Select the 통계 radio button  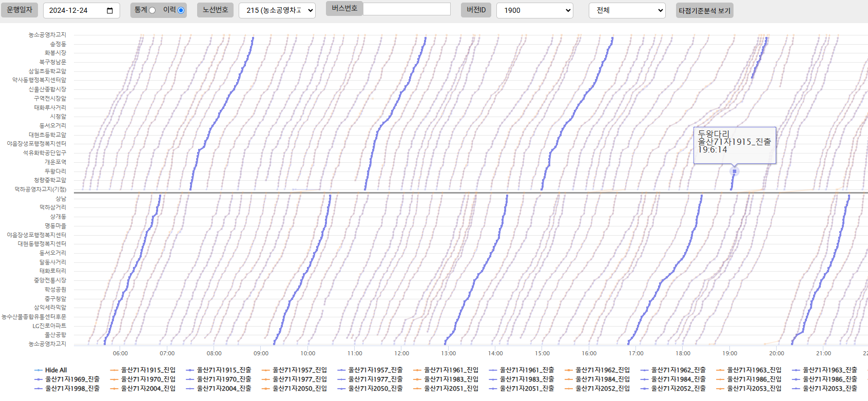152,10
